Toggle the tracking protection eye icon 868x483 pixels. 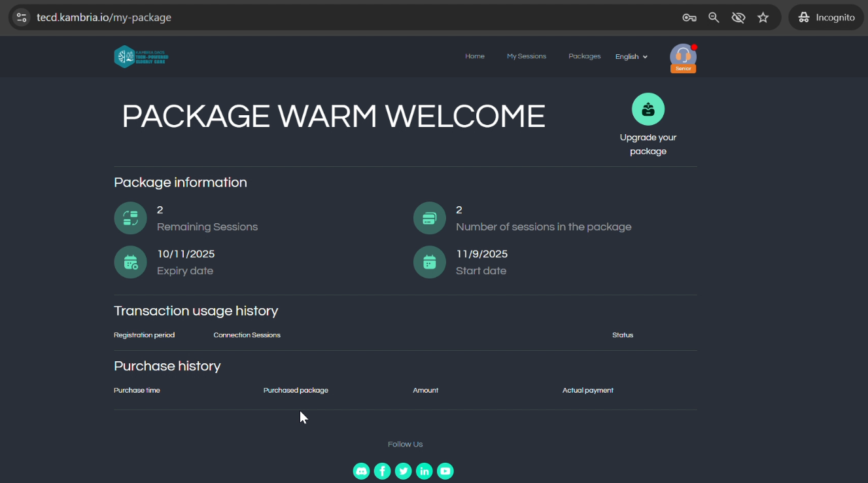[738, 18]
